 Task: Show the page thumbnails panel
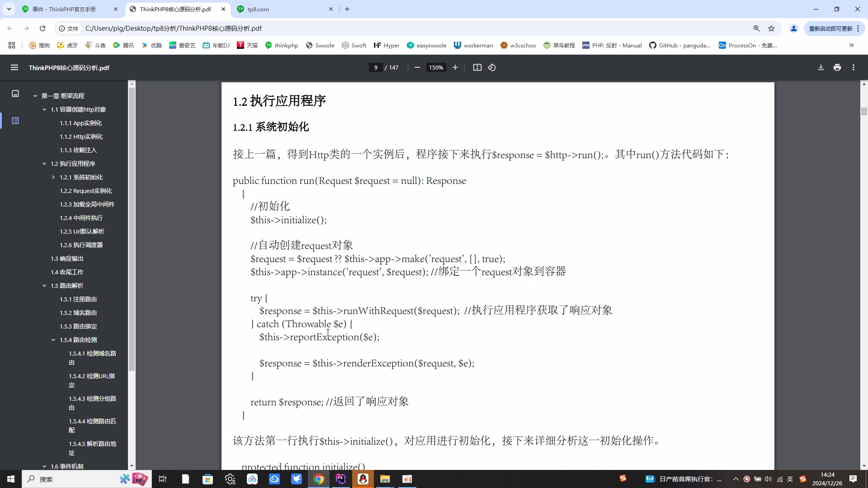15,94
